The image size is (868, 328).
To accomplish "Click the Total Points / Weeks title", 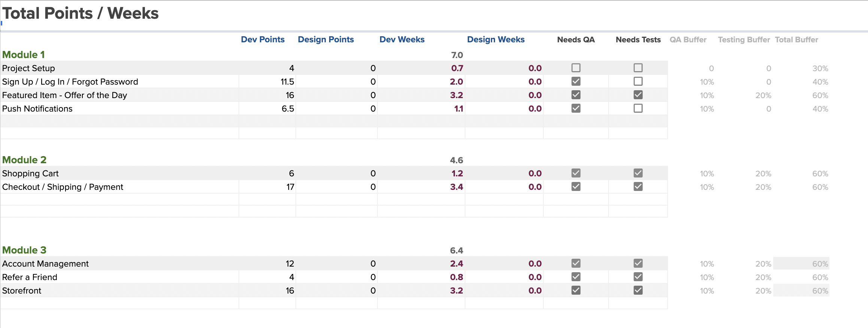I will tap(81, 13).
